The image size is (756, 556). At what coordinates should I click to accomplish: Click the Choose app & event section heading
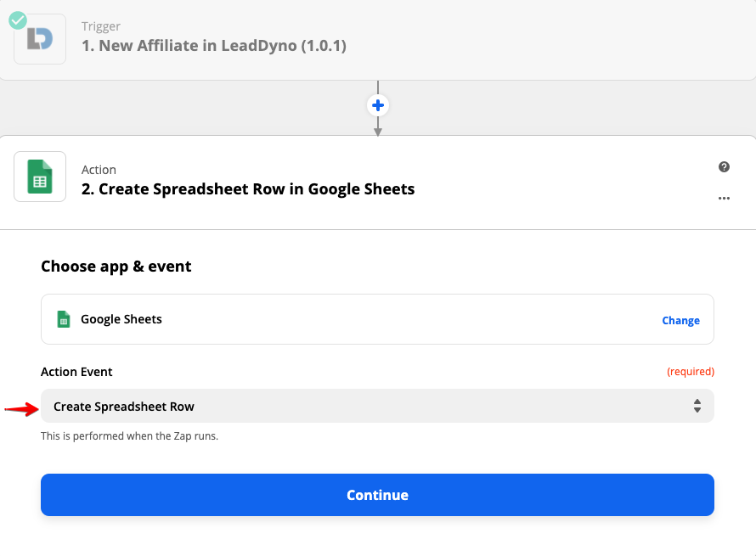pos(116,267)
